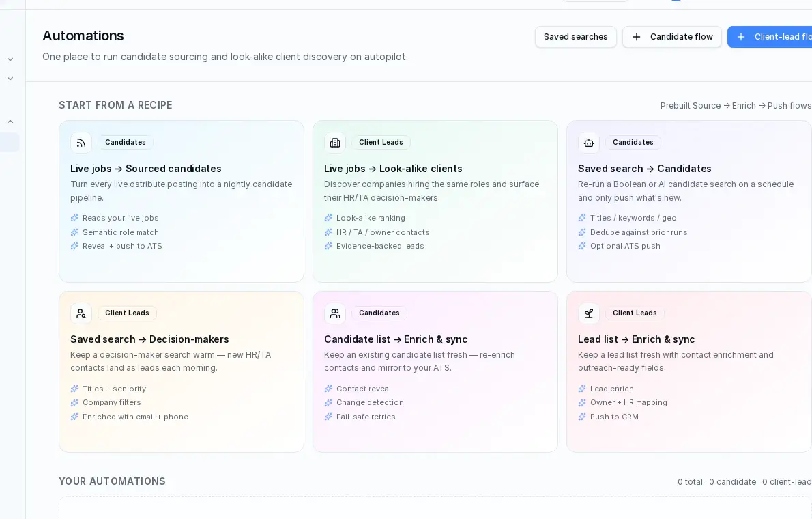The image size is (812, 519).
Task: Click sparkle icon beside Owner + HR mapping
Action: pos(581,403)
